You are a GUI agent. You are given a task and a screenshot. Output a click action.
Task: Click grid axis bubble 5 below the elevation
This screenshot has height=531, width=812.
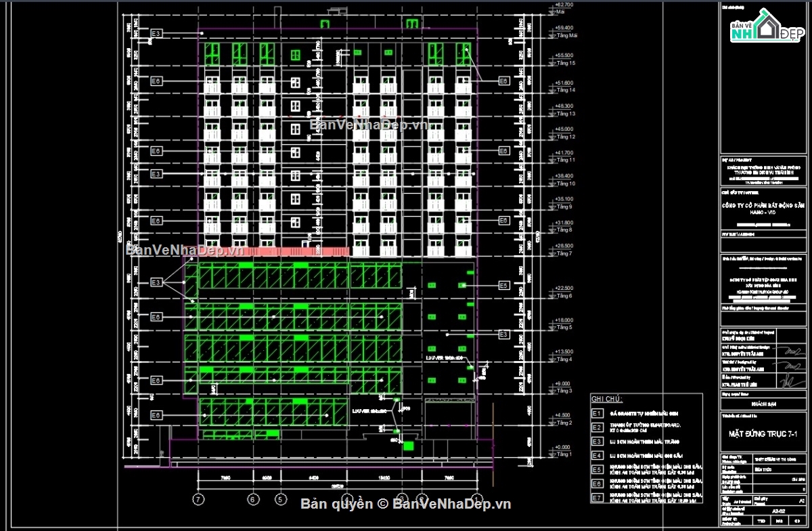[279, 500]
